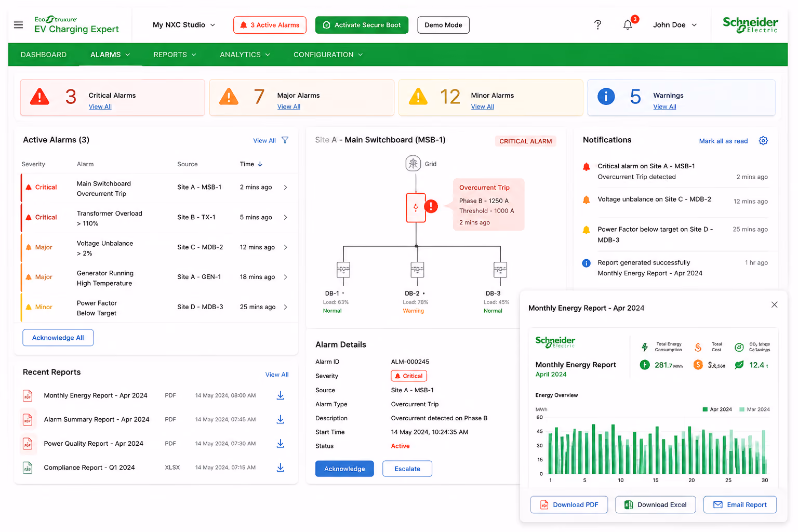
Task: Open the Voltage unbalance Site C notification
Action: [675, 200]
